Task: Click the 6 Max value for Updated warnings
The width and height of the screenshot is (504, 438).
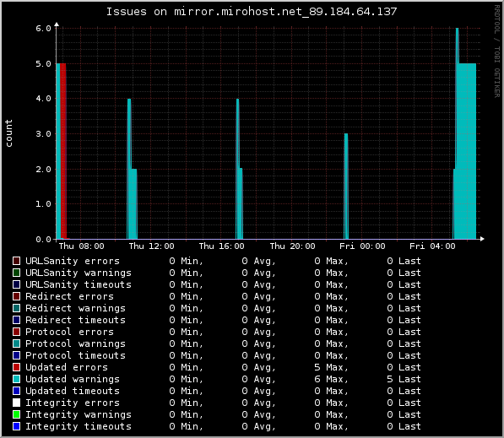Action: [331, 379]
